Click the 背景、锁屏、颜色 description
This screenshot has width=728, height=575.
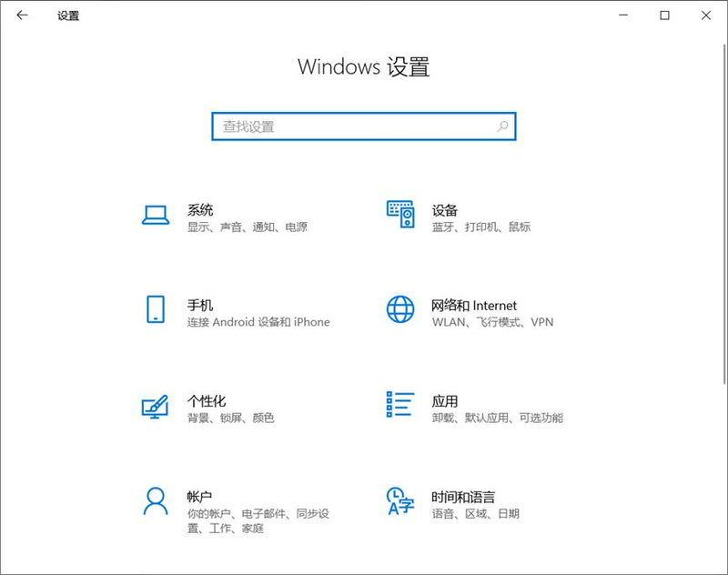[x=230, y=419]
